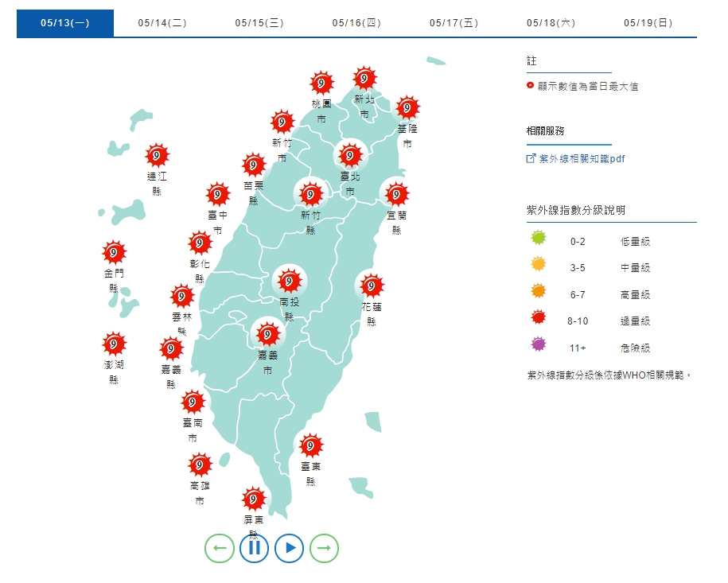Click the UV sun icon for 桃園市
Screen dimensions: 728x583
point(321,83)
